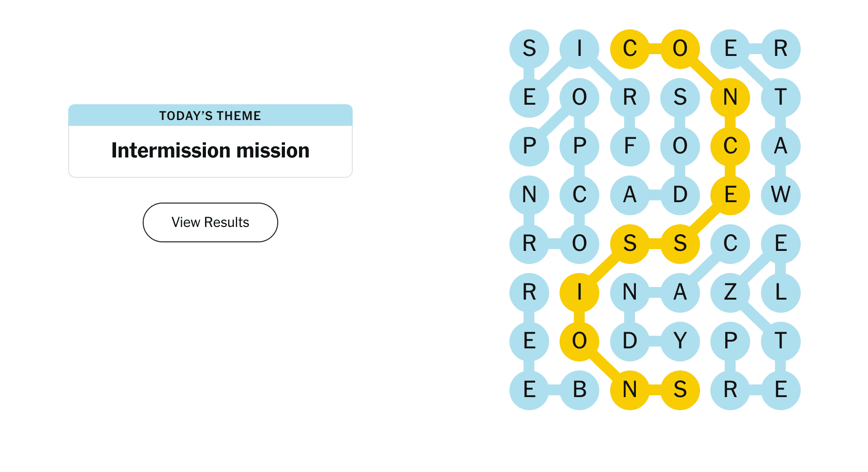Tap the letter B tile
868x472 pixels.
(579, 390)
